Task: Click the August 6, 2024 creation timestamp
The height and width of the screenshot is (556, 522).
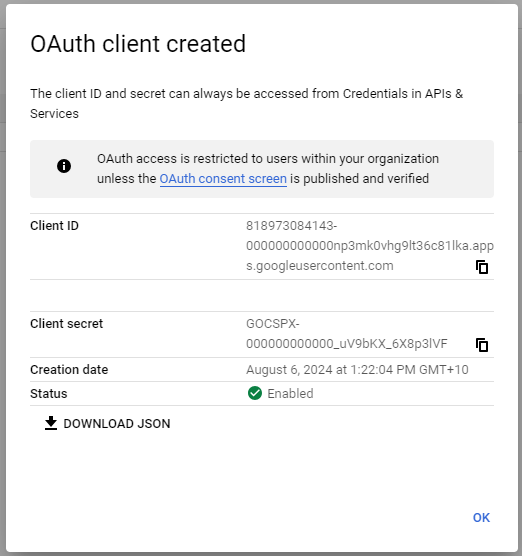Action: click(357, 370)
